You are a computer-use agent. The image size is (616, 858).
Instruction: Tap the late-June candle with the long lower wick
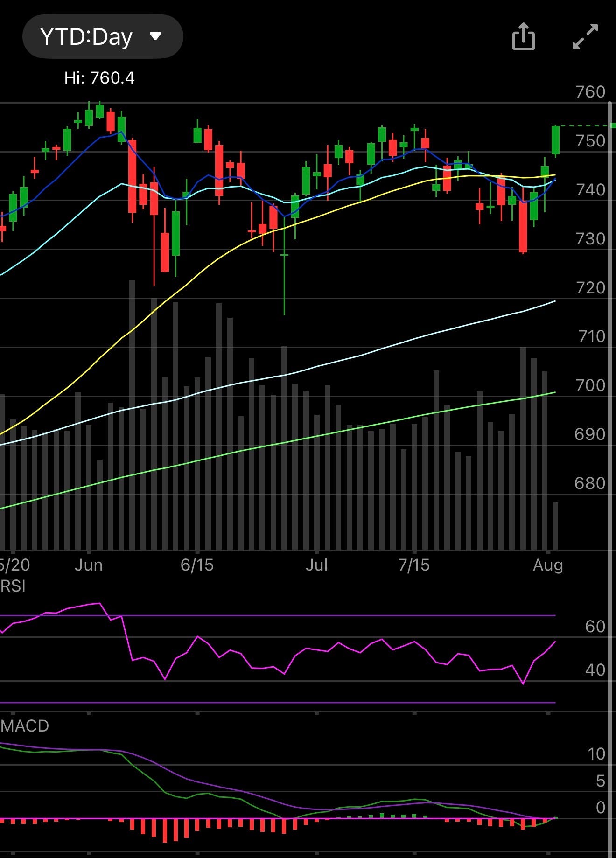(284, 266)
